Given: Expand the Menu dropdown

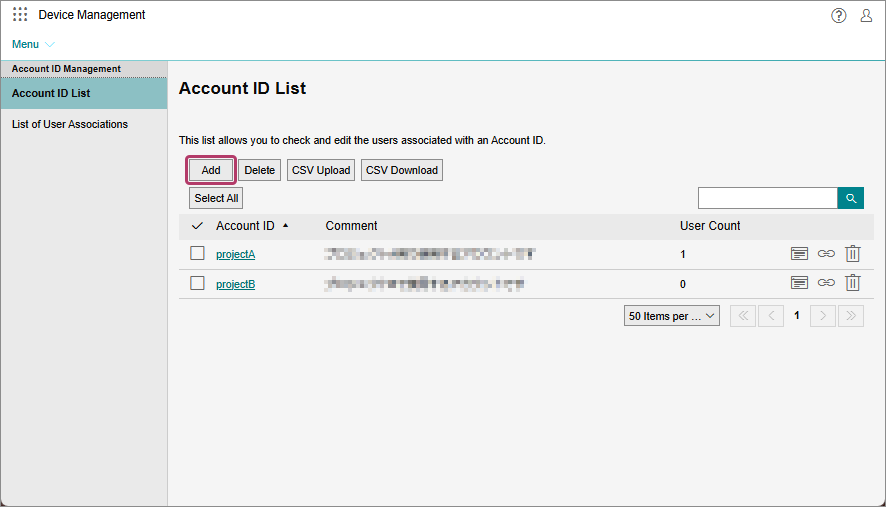Looking at the screenshot, I should 33,44.
